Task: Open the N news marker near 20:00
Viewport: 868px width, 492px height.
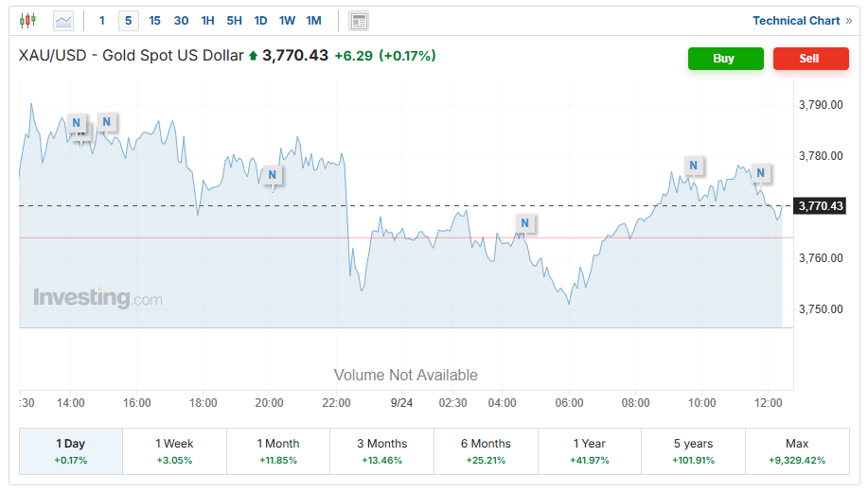Action: tap(273, 174)
